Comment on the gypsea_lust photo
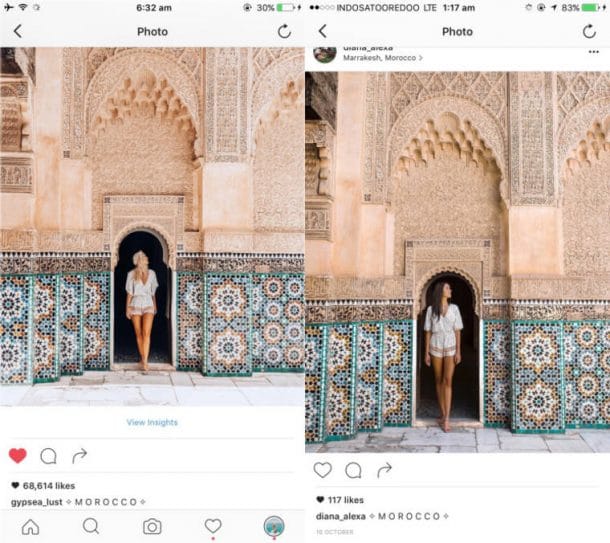This screenshot has width=610, height=543. (x=49, y=456)
